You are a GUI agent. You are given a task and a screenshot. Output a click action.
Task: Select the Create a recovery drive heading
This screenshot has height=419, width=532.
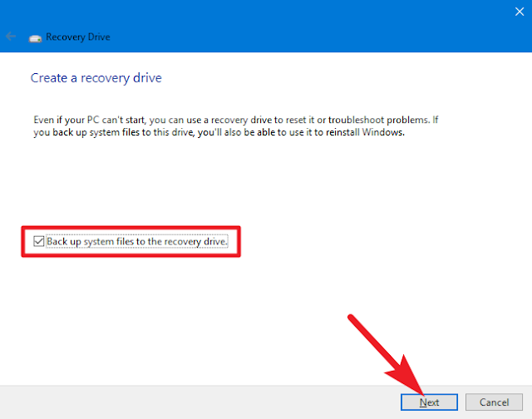[x=96, y=78]
